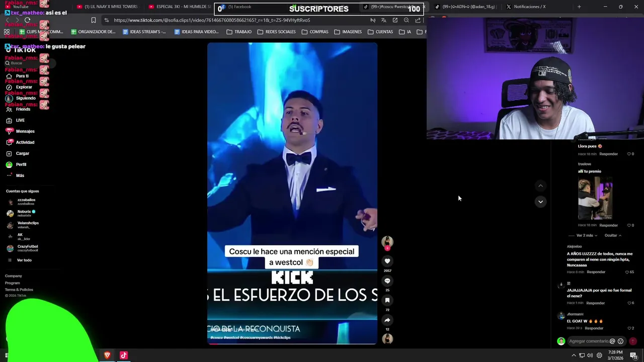This screenshot has height=362, width=644.
Task: Like the 'allí tu premio' reply heart
Action: click(x=628, y=225)
